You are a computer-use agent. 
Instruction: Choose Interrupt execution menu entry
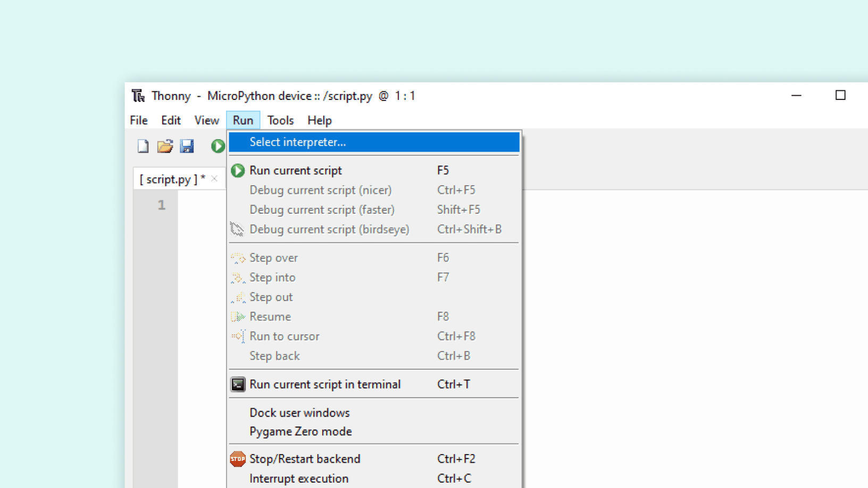tap(299, 478)
